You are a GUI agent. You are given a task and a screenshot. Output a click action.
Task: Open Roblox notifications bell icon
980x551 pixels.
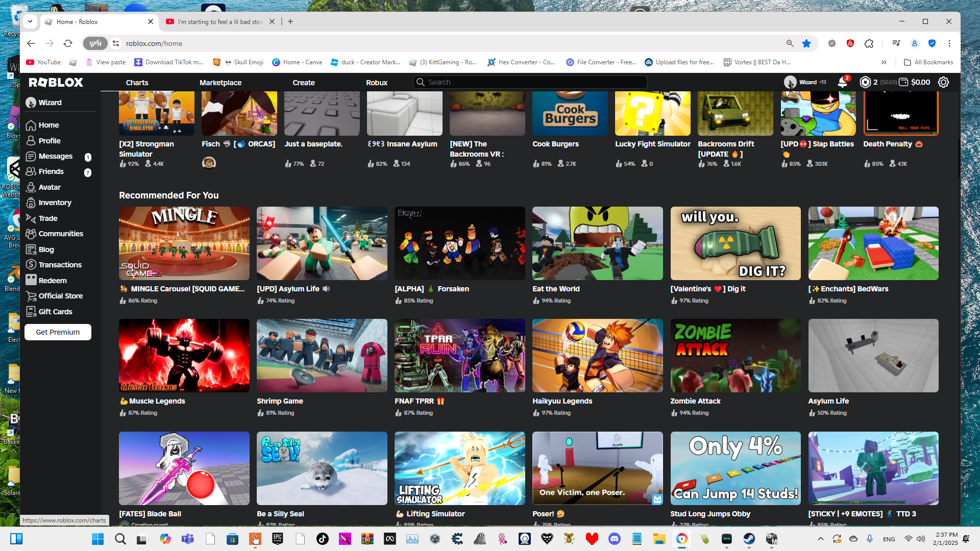click(x=842, y=82)
